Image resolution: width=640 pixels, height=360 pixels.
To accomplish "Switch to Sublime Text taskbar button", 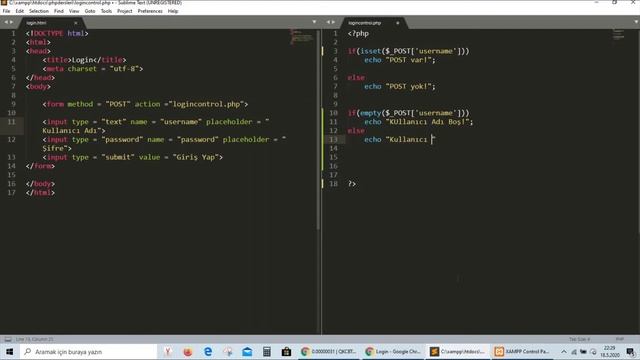I will (457, 351).
